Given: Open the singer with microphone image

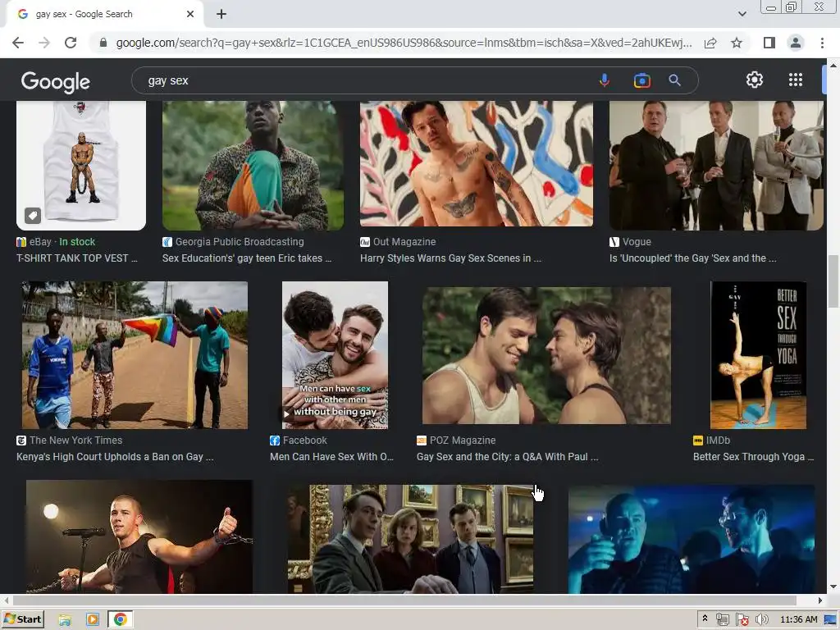Looking at the screenshot, I should pyautogui.click(x=139, y=536).
